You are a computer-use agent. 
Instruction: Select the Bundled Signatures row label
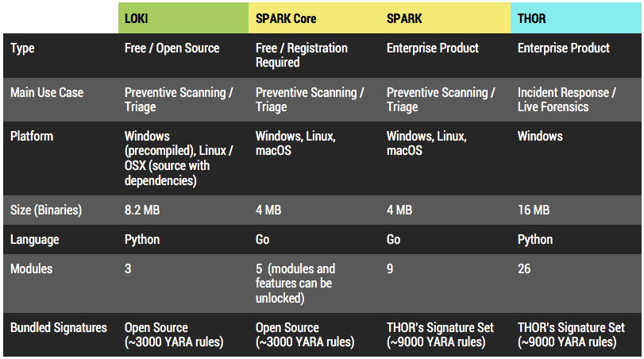pos(59,327)
